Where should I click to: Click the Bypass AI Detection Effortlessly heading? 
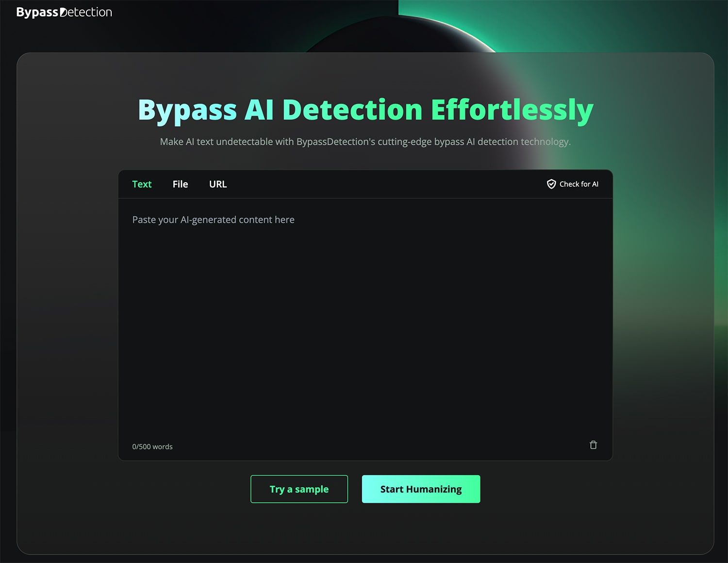point(365,110)
